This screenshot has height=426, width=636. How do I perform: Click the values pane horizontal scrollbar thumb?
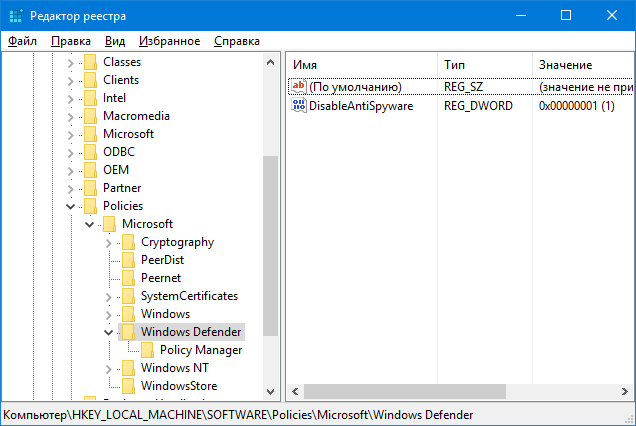click(405, 392)
